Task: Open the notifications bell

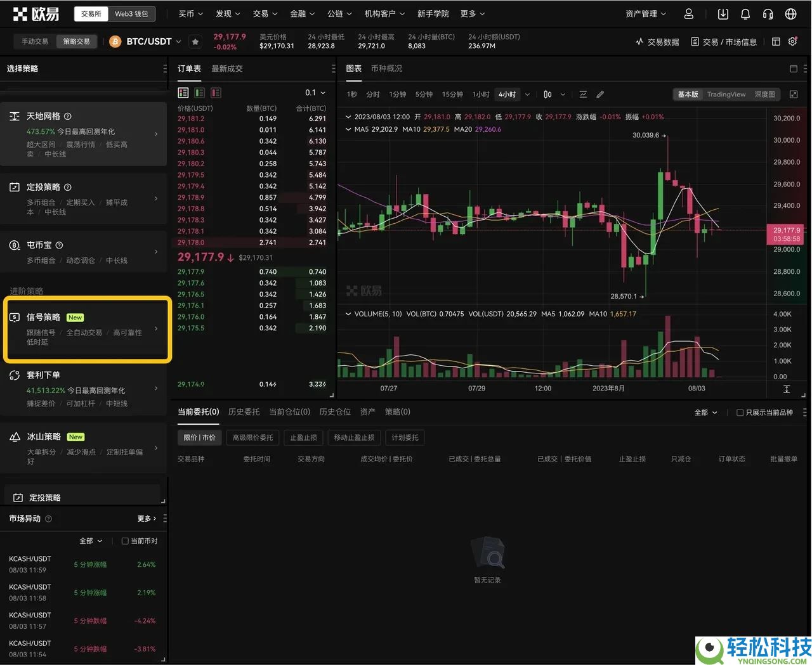Action: click(x=745, y=14)
